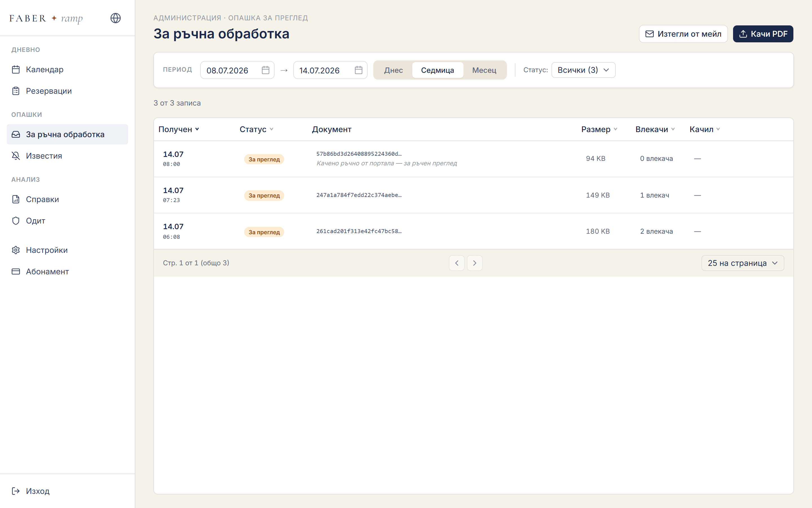812x508 pixels.
Task: Go to next page with right chevron
Action: (475, 263)
